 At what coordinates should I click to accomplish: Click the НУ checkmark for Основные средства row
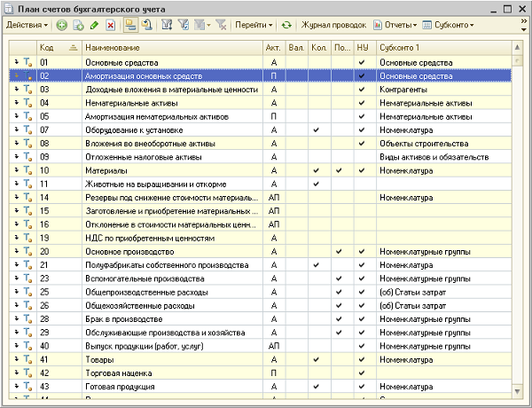[x=362, y=62]
